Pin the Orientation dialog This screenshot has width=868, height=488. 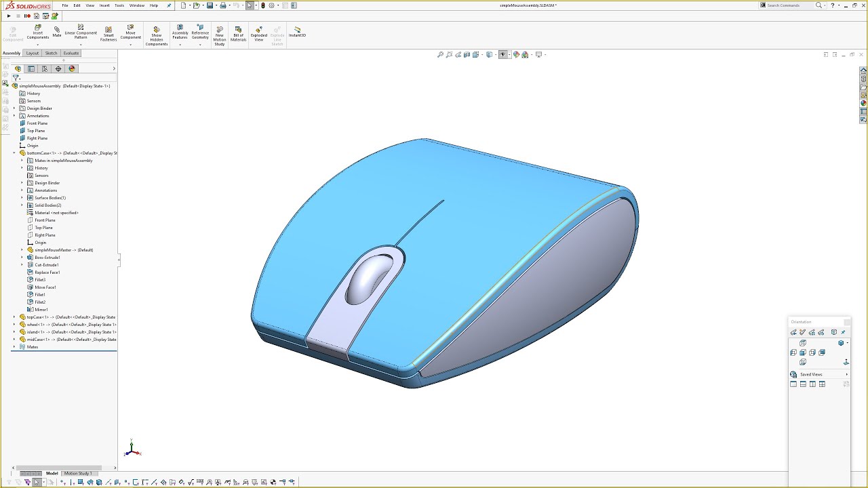tap(843, 332)
